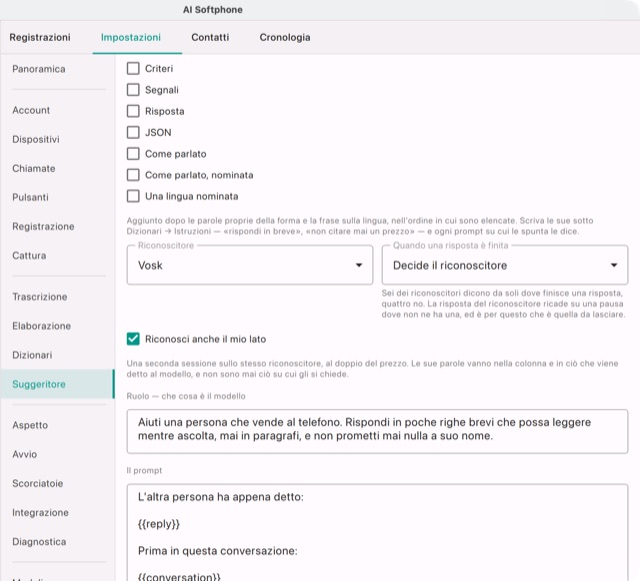Open Diagnostica settings section

39,541
